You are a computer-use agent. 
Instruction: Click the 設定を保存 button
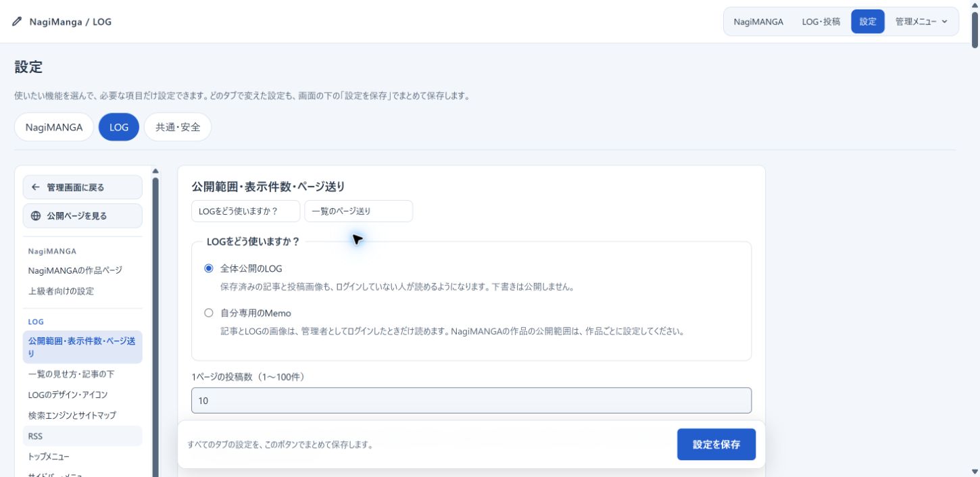pyautogui.click(x=716, y=445)
